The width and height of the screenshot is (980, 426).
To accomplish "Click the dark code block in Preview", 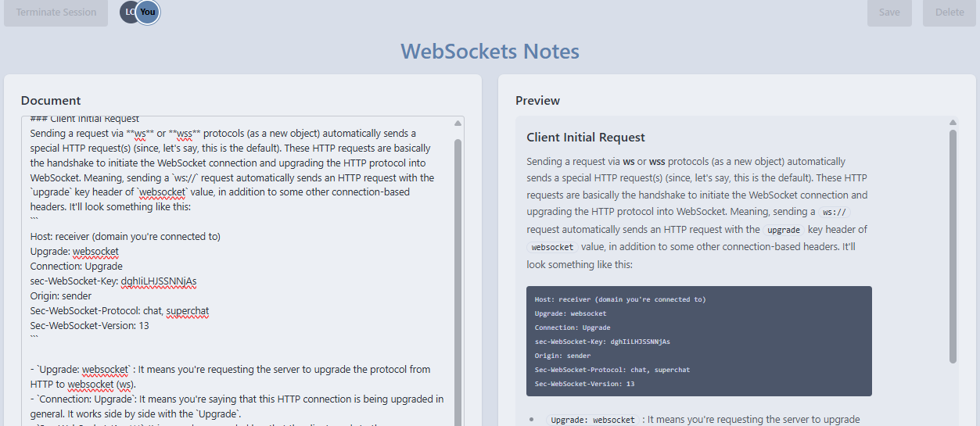I will tap(698, 341).
